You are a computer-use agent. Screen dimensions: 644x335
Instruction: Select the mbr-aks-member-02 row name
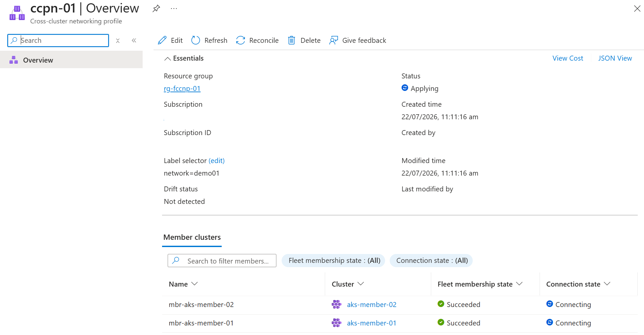click(x=201, y=305)
